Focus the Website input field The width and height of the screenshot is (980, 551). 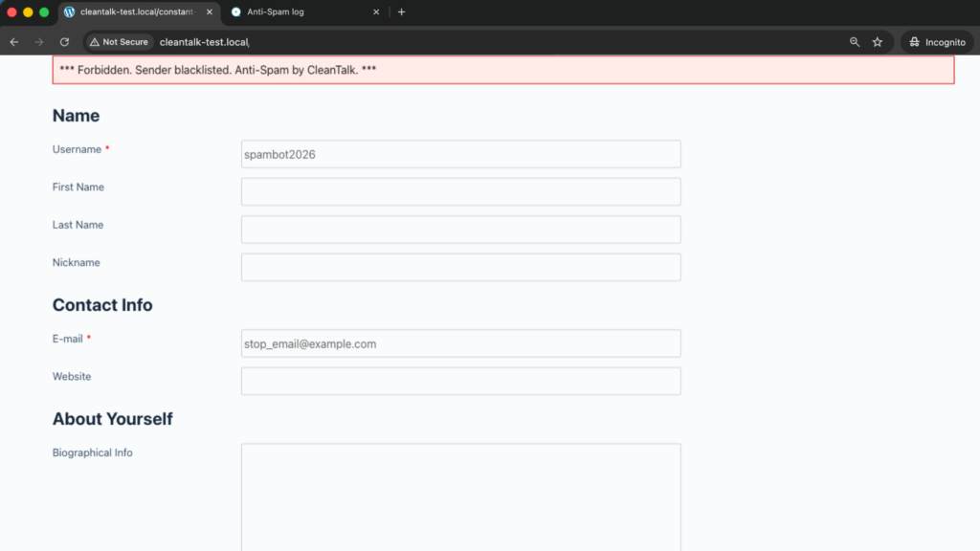pyautogui.click(x=460, y=381)
